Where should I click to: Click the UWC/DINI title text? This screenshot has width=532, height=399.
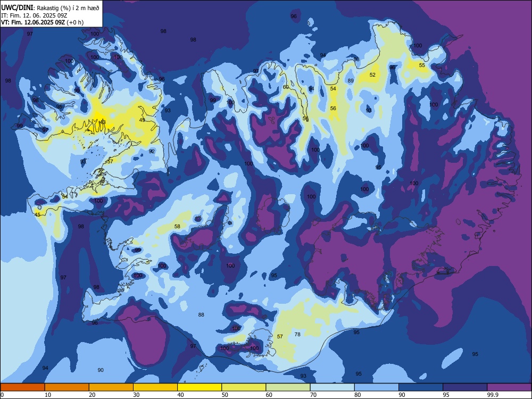click(17, 7)
